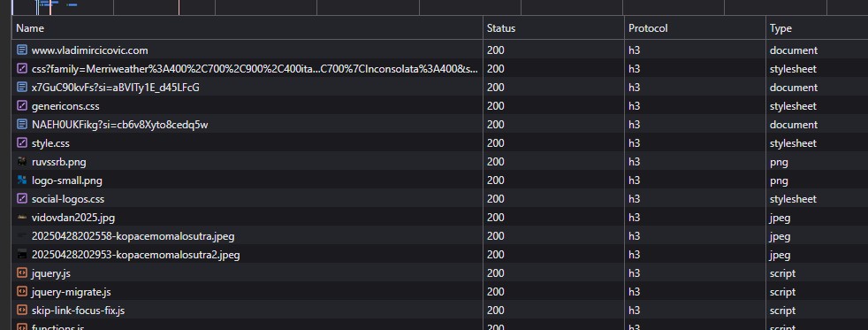Screen dimensions: 868x330
Task: Click the thumbnail icon for vidovdan2025.jpg
Action: pos(22,218)
